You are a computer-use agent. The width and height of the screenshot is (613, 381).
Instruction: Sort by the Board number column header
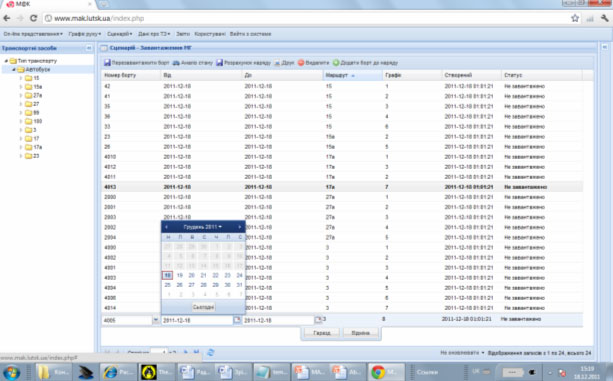(131, 75)
